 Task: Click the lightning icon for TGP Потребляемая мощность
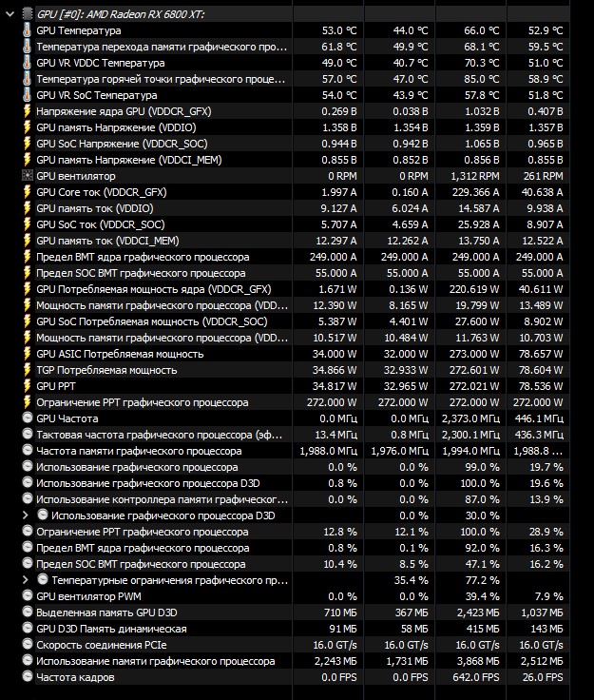click(28, 370)
